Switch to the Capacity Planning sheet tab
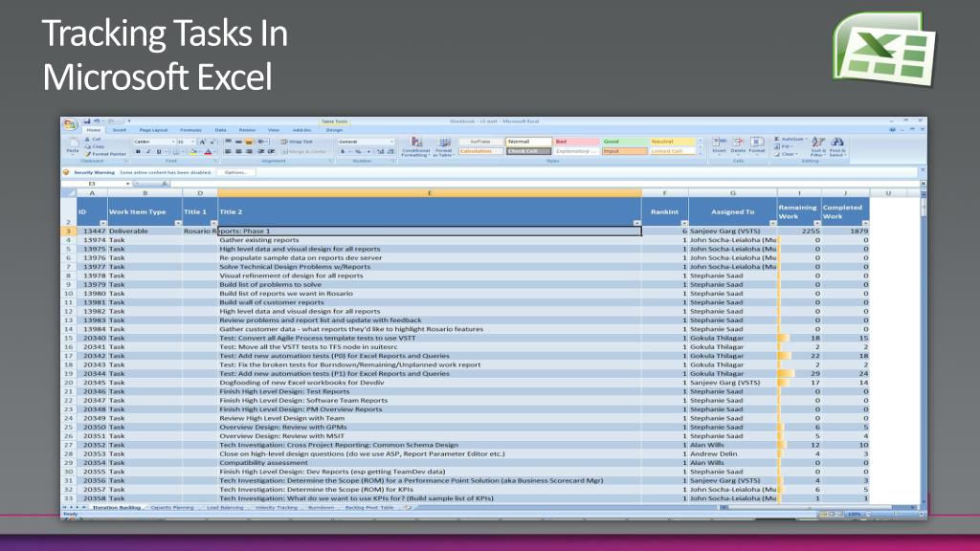This screenshot has width=980, height=551. click(172, 508)
